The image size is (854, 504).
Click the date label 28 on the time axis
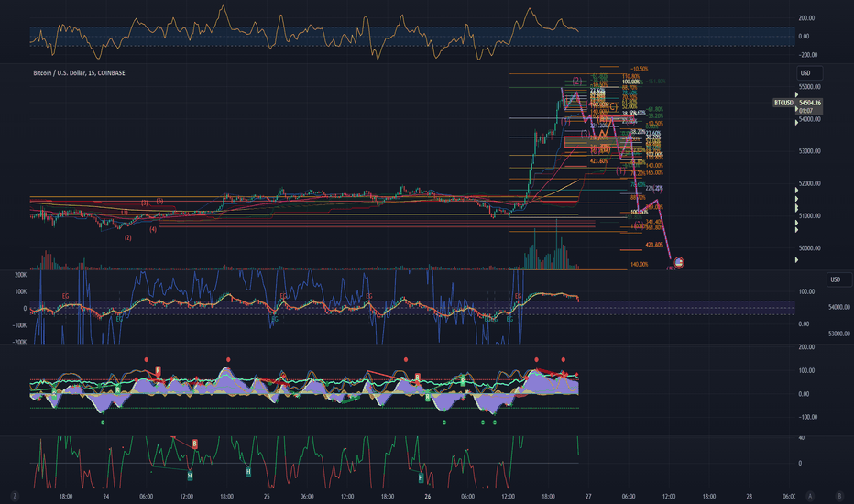click(x=750, y=497)
